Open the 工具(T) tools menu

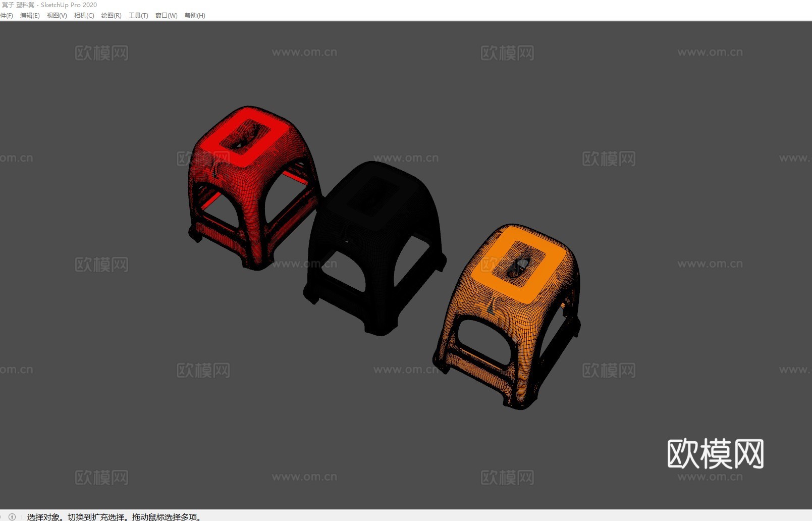click(x=138, y=16)
